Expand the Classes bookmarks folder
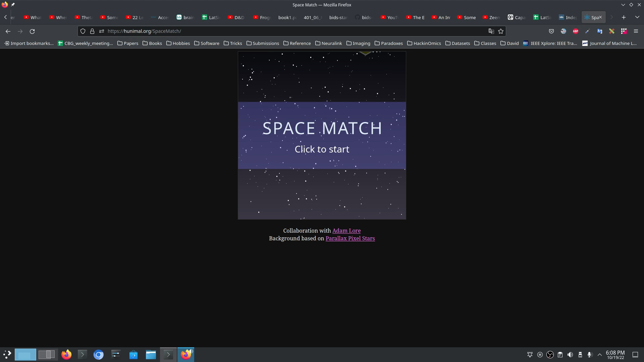This screenshot has height=362, width=644. tap(485, 43)
